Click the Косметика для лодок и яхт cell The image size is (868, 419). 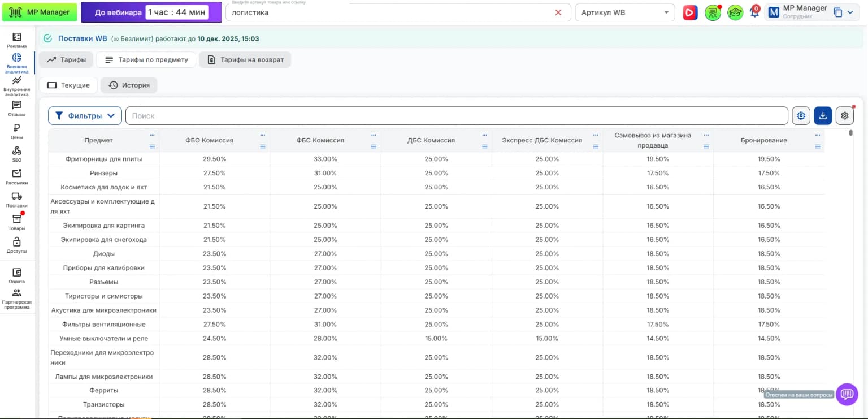tap(104, 187)
